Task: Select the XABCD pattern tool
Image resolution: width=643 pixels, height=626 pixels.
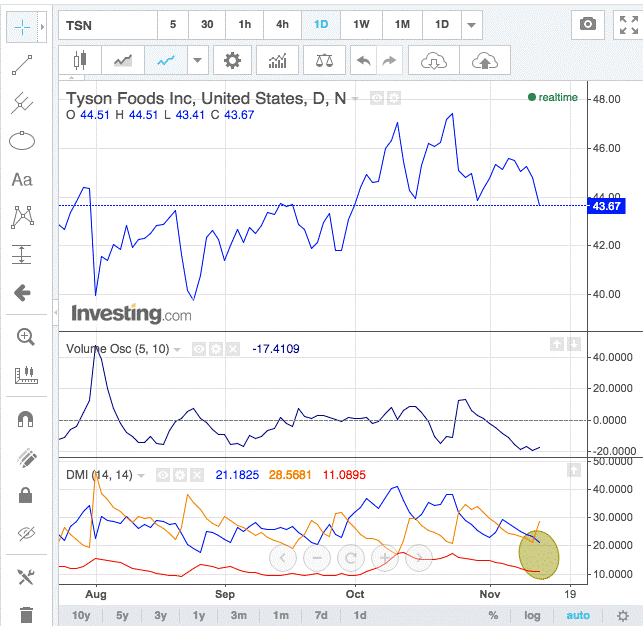Action: pos(22,217)
